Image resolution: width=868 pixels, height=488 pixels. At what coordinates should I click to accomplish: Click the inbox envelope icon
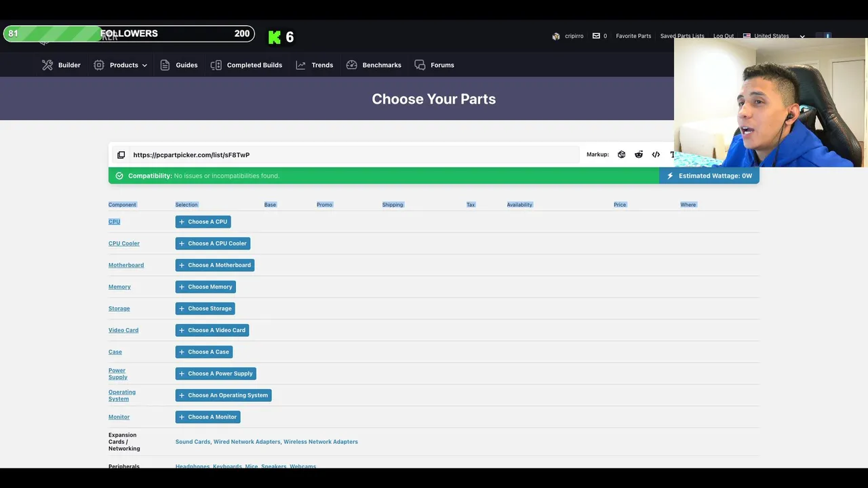[596, 36]
